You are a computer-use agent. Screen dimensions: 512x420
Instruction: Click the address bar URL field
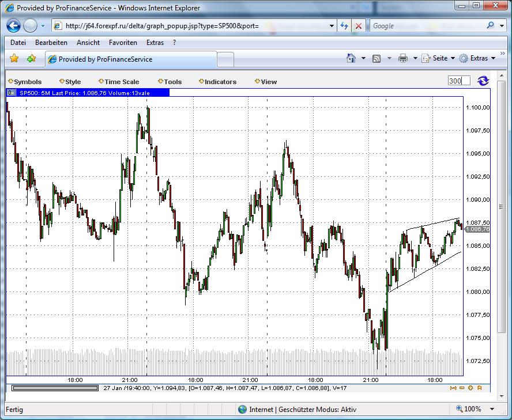tap(195, 26)
